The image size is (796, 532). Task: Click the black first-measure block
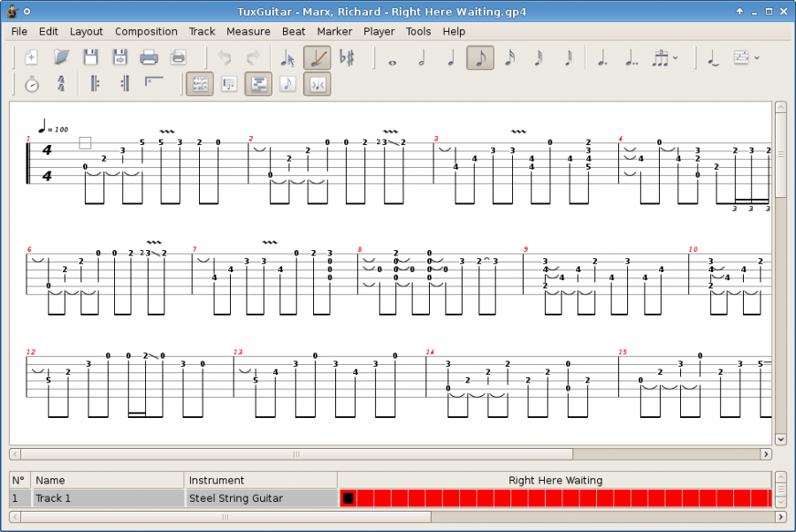coord(348,498)
